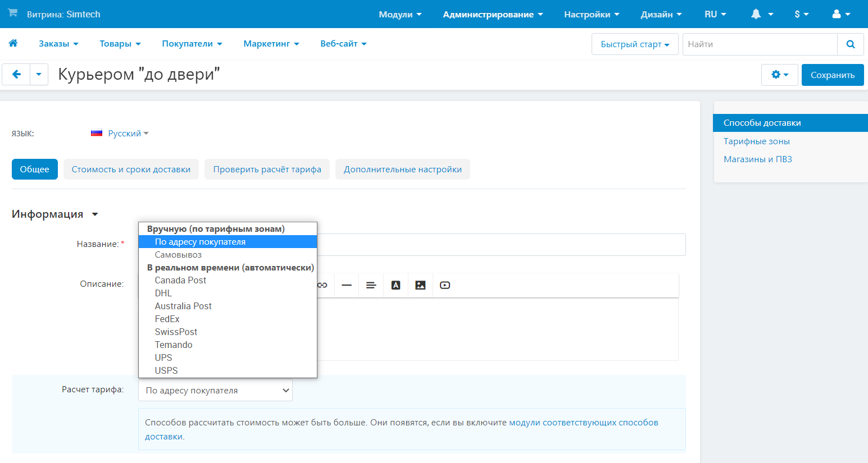868x463 pixels.
Task: Open the Дополнительные настройки tab
Action: point(402,169)
